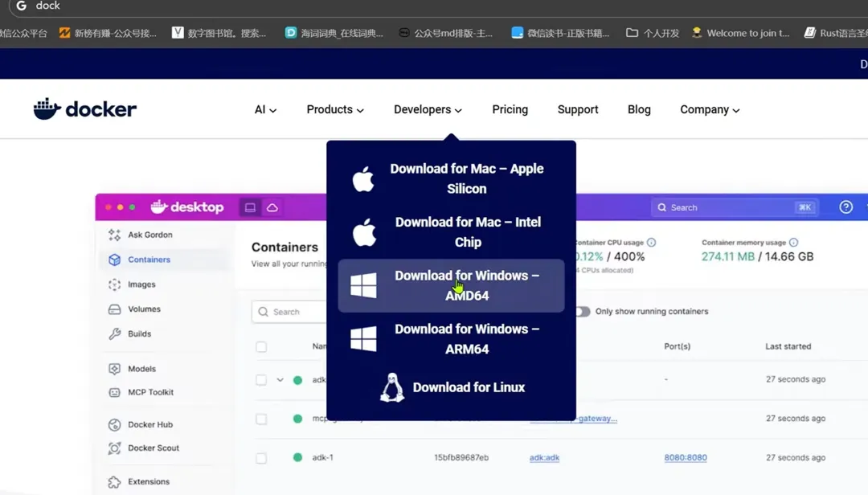Open the 8080:8080 port link

686,457
